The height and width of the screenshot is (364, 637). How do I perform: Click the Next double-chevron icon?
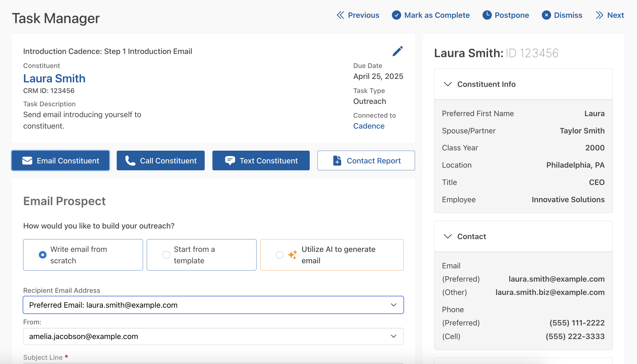point(600,15)
